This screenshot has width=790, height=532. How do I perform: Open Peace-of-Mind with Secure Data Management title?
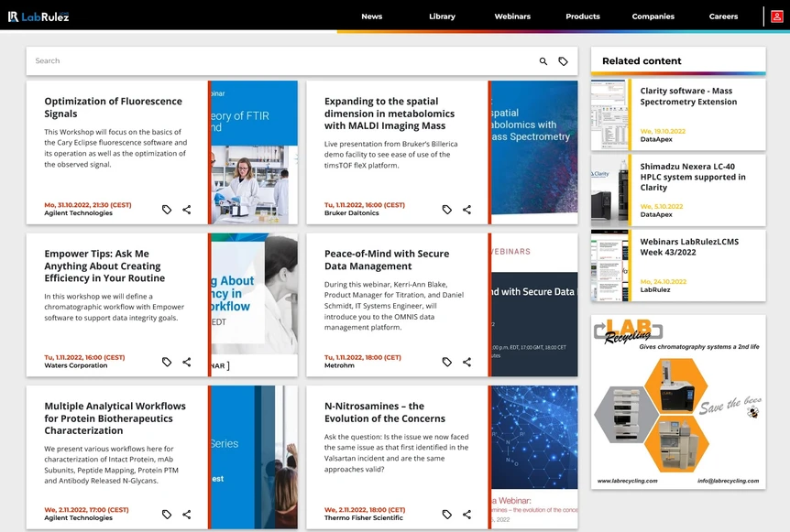(387, 260)
